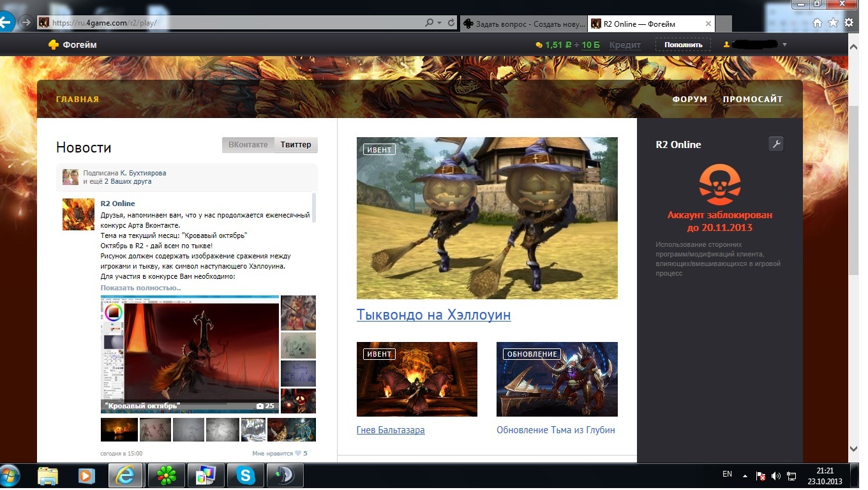The width and height of the screenshot is (868, 490).
Task: Click the Internet Explorer taskbar icon
Action: coord(125,476)
